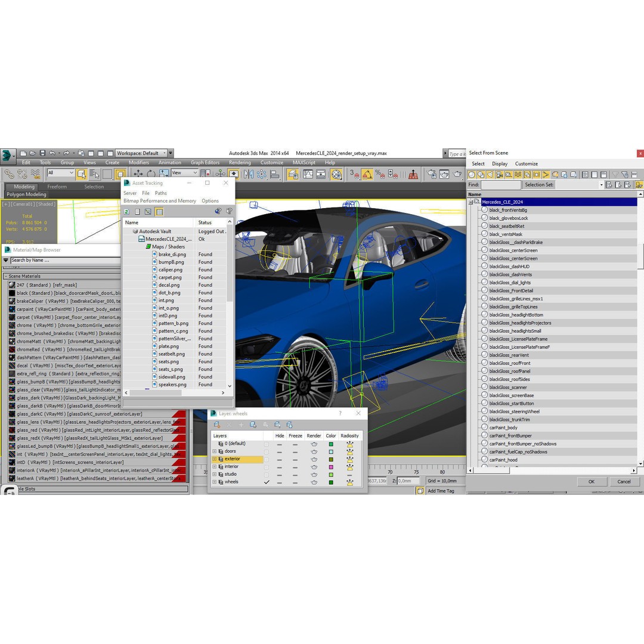Select carpet.png row in Asset Tracking
The image size is (644, 644).
[175, 277]
